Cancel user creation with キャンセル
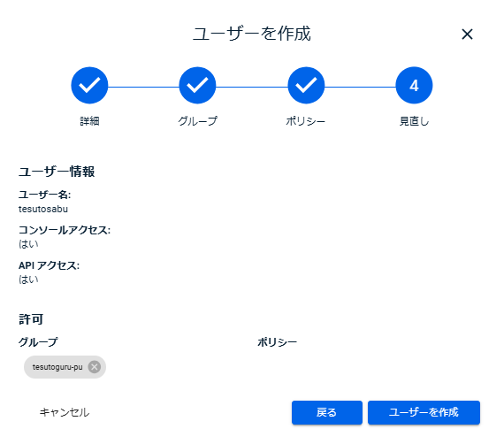This screenshot has height=444, width=504. [65, 412]
